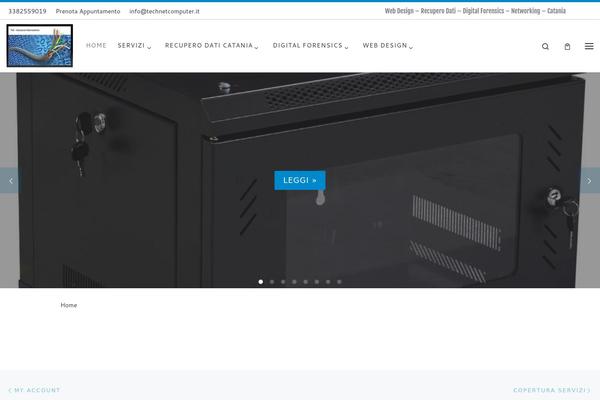Viewport: 600px width, 400px height.
Task: Select the first slider pagination dot
Action: point(261,282)
